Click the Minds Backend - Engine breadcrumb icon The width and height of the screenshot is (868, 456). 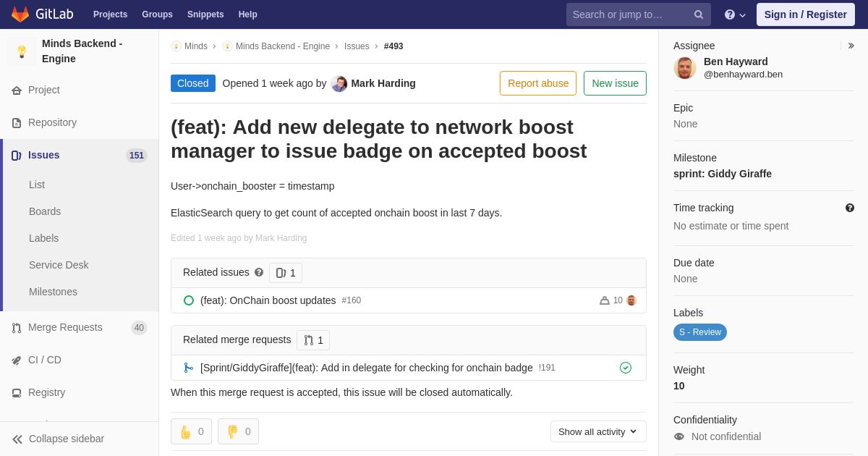(227, 46)
